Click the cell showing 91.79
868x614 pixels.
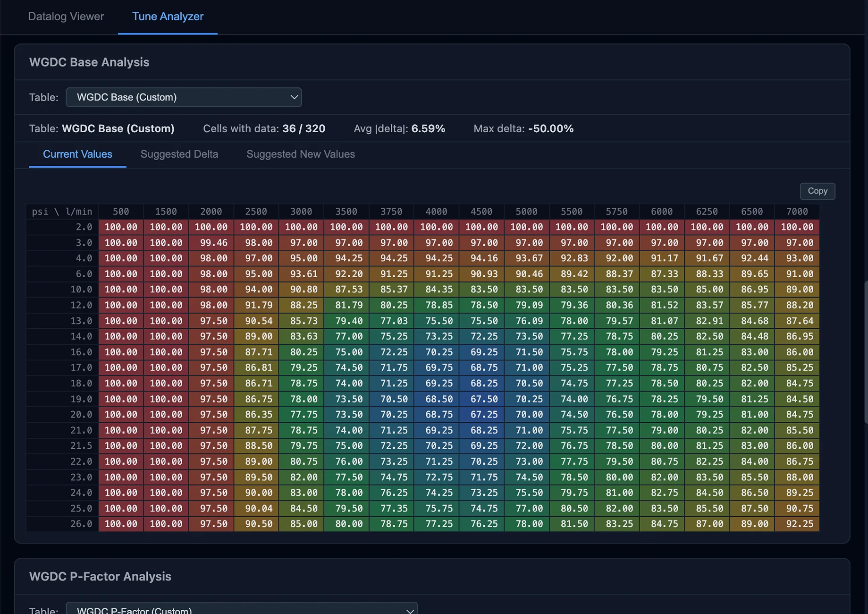pos(256,305)
